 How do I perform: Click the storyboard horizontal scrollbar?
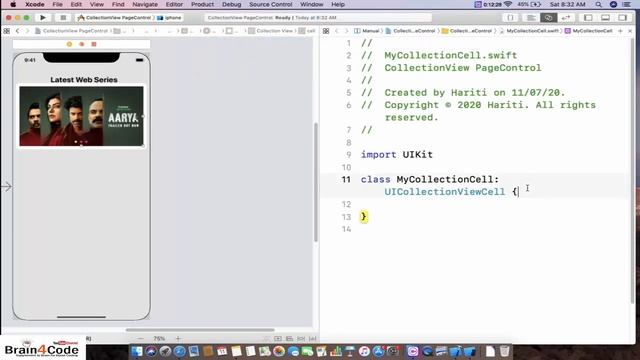pos(200,330)
